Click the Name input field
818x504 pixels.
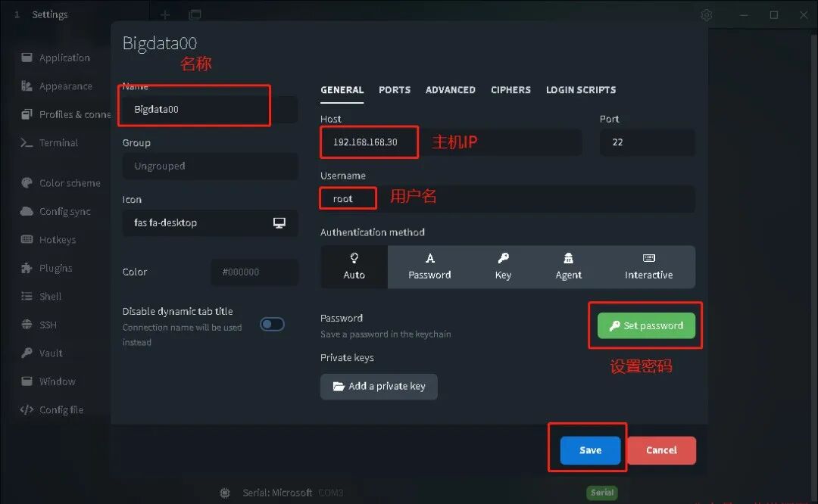click(211, 110)
